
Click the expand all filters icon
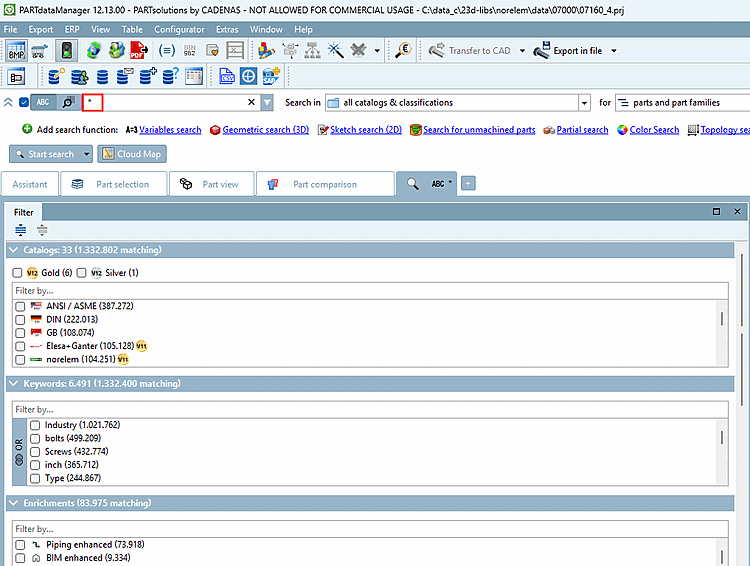(x=21, y=230)
